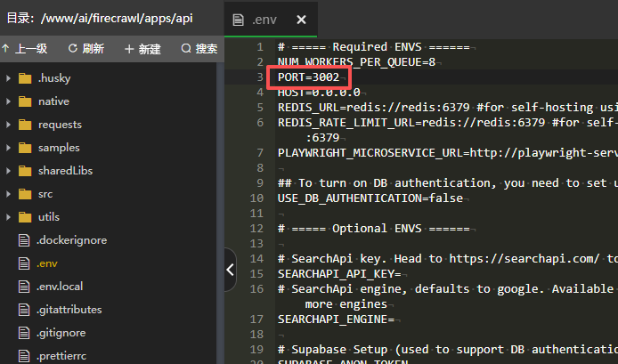This screenshot has width=618, height=364.
Task: Expand the samples folder arrow
Action: click(8, 148)
